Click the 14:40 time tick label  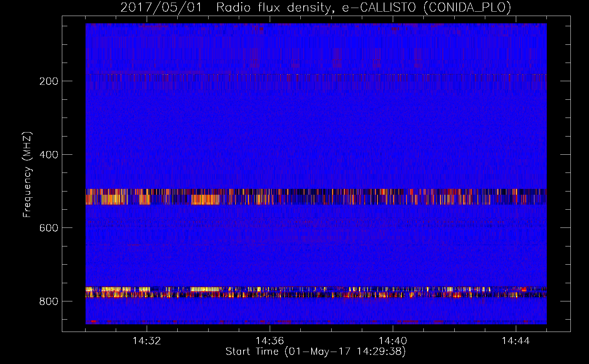point(393,341)
